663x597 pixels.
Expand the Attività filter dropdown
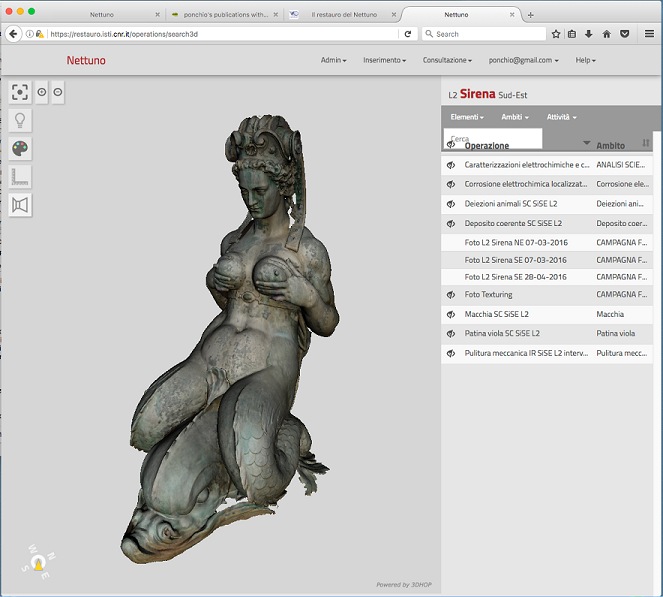pos(562,117)
